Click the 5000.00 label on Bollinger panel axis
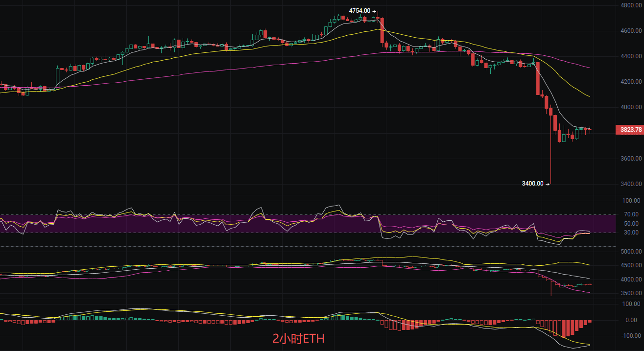 pos(631,252)
